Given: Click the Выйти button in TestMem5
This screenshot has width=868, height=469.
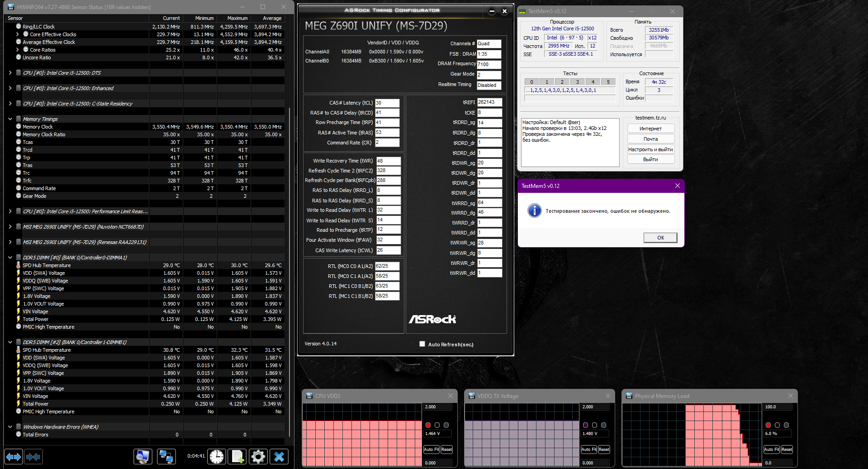Looking at the screenshot, I should 650,159.
